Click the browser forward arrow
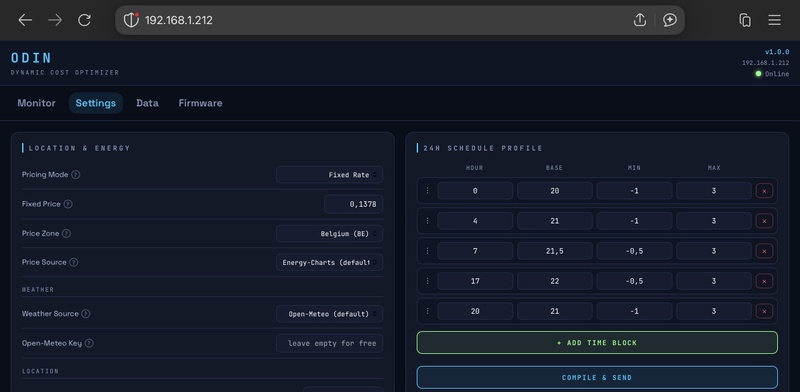Screen dimensions: 800x392 55,20
